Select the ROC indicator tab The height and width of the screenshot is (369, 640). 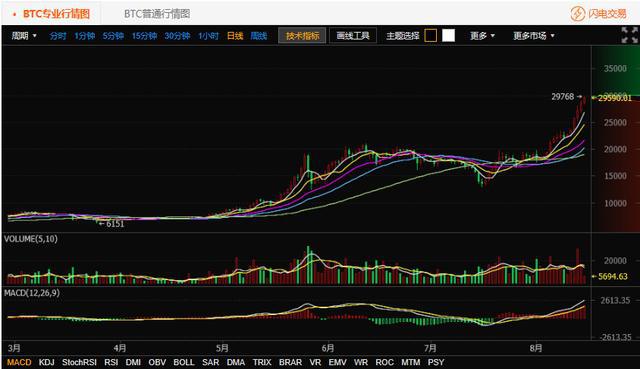pyautogui.click(x=384, y=362)
